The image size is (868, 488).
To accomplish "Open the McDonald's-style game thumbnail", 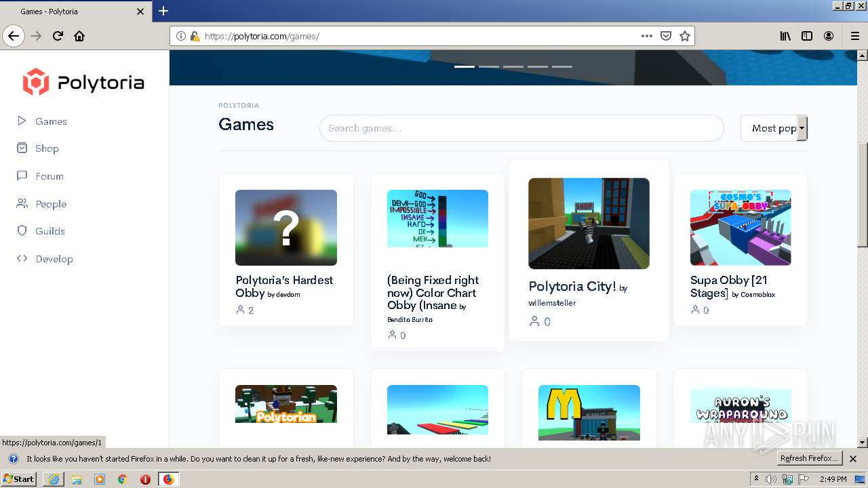I will [589, 412].
